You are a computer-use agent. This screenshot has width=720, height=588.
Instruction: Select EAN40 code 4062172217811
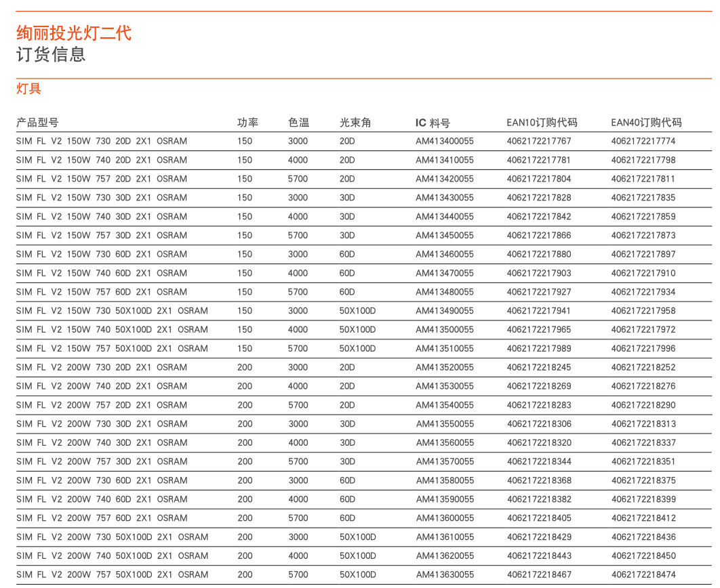(643, 180)
